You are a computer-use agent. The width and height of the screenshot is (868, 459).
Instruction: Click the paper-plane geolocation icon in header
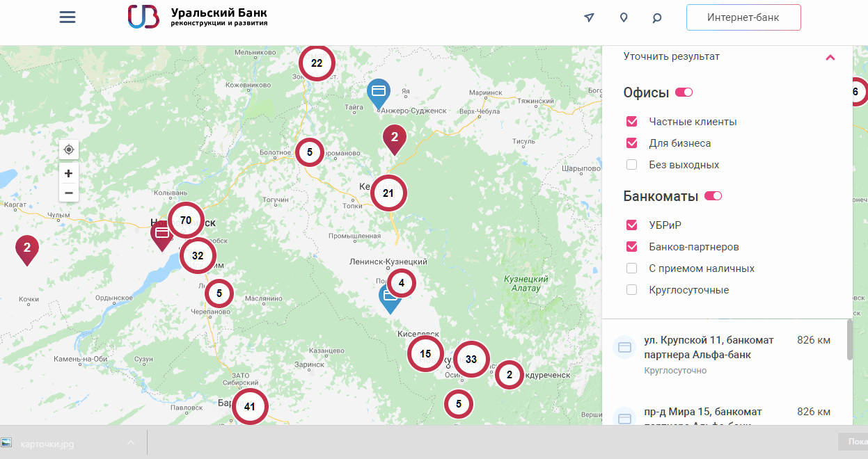[x=590, y=17]
